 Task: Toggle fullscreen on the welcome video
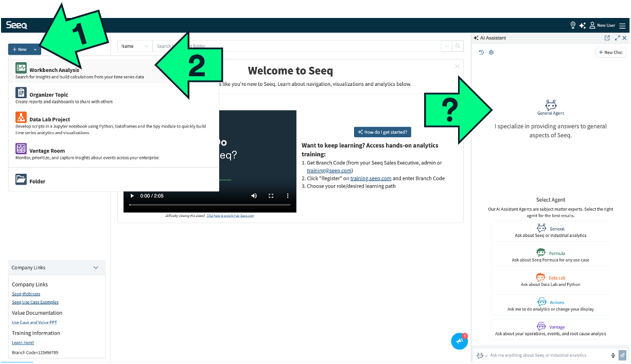click(x=271, y=196)
